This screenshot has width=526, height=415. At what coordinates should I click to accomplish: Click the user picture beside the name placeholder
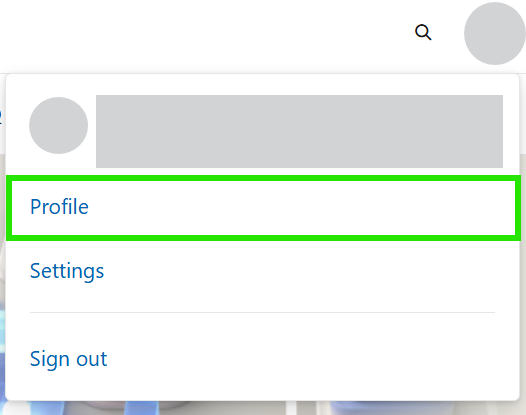(58, 125)
